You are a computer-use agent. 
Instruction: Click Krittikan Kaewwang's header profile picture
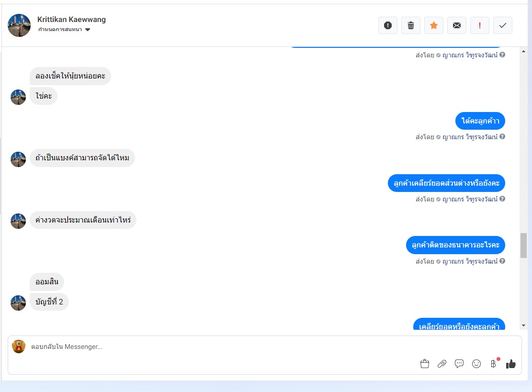point(19,25)
